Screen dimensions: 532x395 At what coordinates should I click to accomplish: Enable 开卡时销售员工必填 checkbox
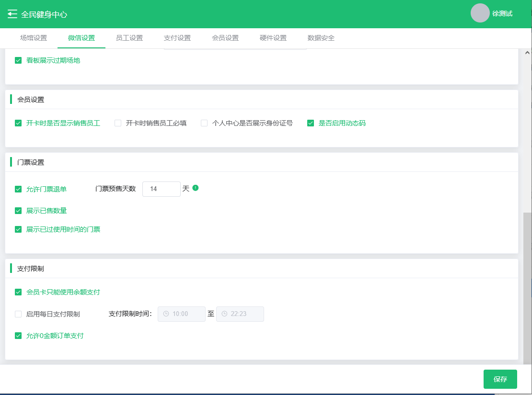pyautogui.click(x=118, y=123)
